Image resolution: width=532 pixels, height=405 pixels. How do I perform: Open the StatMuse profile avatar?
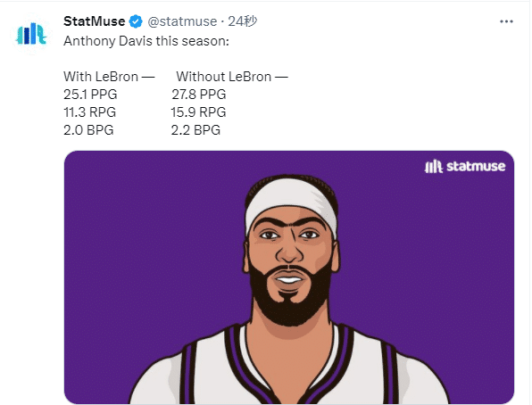31,34
